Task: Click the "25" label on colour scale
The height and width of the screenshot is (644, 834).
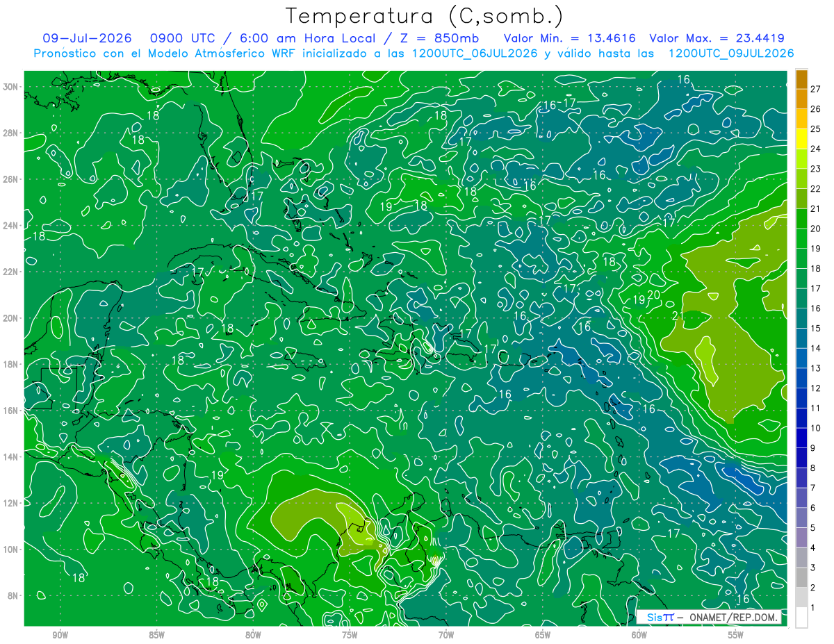Action: (815, 129)
